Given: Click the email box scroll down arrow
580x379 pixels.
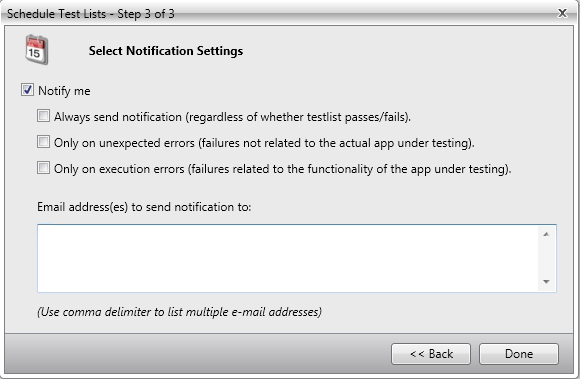Looking at the screenshot, I should tap(546, 282).
